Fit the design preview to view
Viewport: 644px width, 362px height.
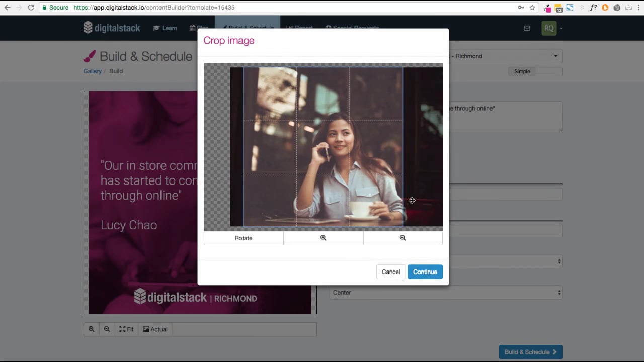pos(126,329)
